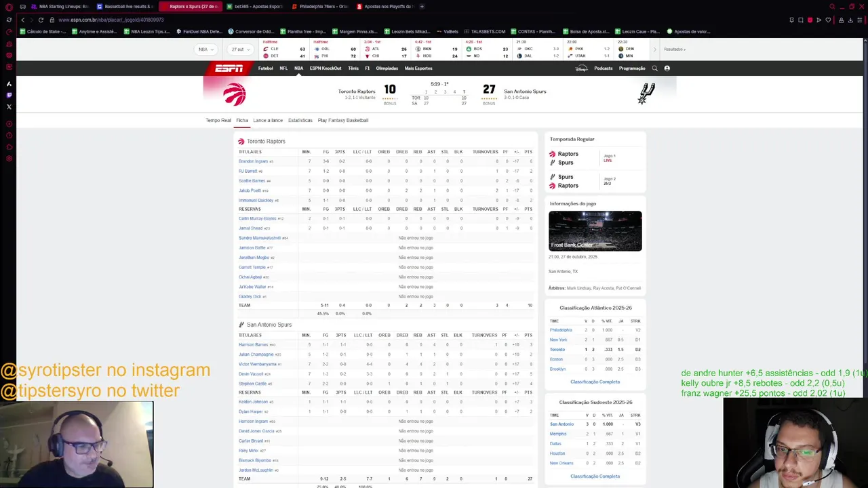Click the pinboard pin icon in address bar
The height and width of the screenshot is (488, 868).
[x=791, y=20]
